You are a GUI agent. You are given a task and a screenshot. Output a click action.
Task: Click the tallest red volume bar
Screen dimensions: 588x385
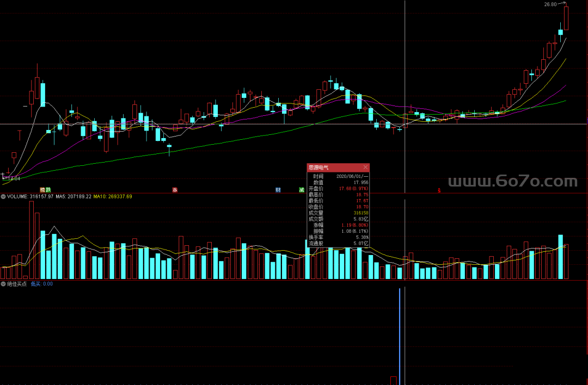[x=32, y=240]
